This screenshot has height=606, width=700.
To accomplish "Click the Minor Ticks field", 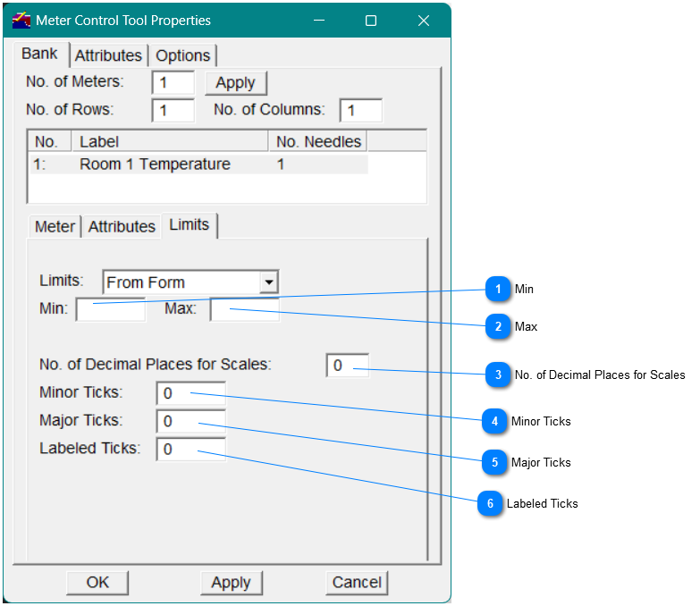I will (x=191, y=393).
